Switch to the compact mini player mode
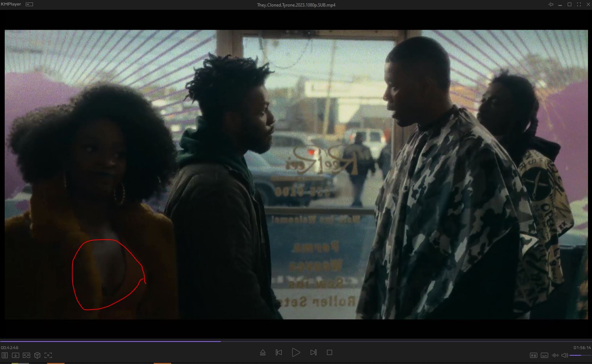The image size is (592, 364). click(x=29, y=4)
